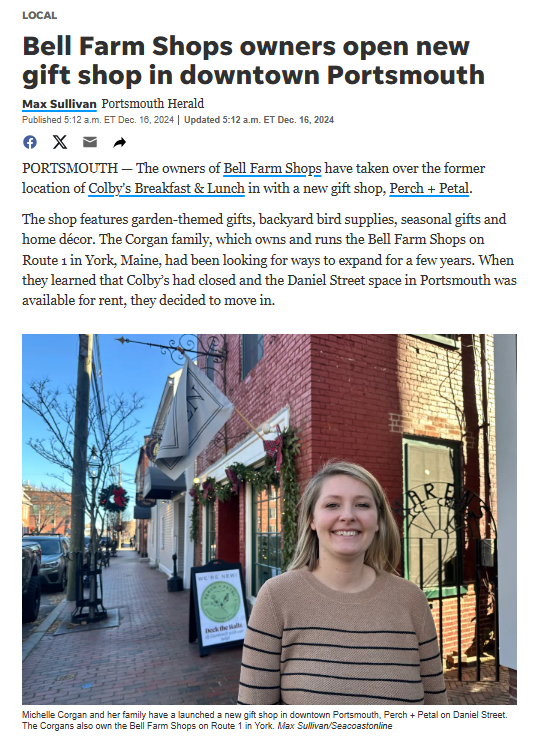This screenshot has height=751, width=534.
Task: Open the Colby's Breakfast & Lunch link
Action: pos(166,189)
